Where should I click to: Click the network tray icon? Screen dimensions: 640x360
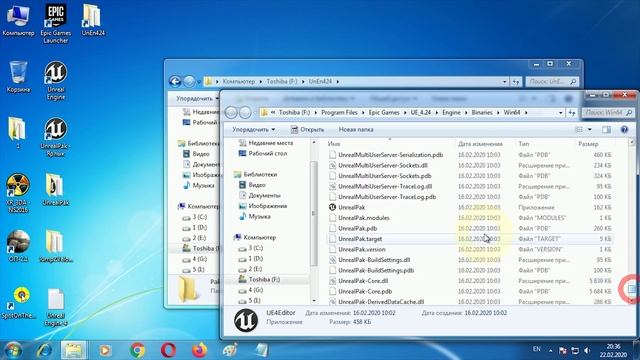pyautogui.click(x=575, y=350)
